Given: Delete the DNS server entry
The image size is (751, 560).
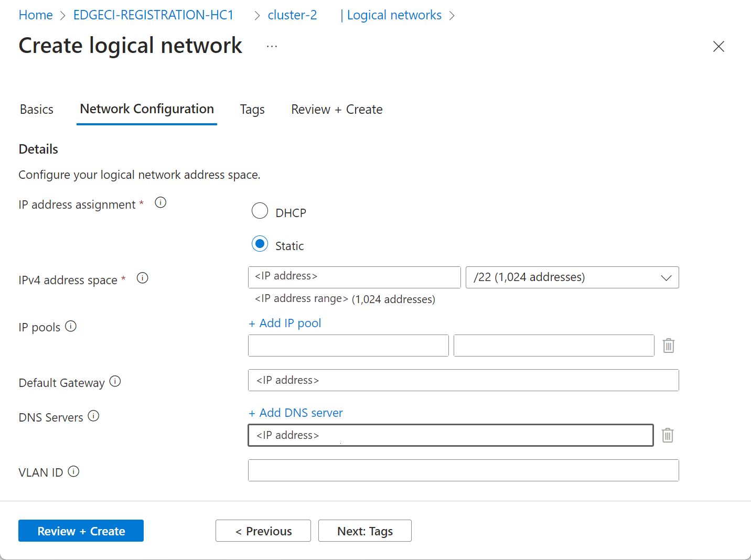Looking at the screenshot, I should tap(667, 435).
